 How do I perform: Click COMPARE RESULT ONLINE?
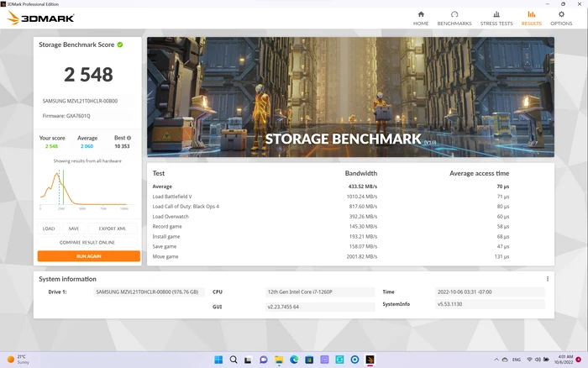point(87,242)
